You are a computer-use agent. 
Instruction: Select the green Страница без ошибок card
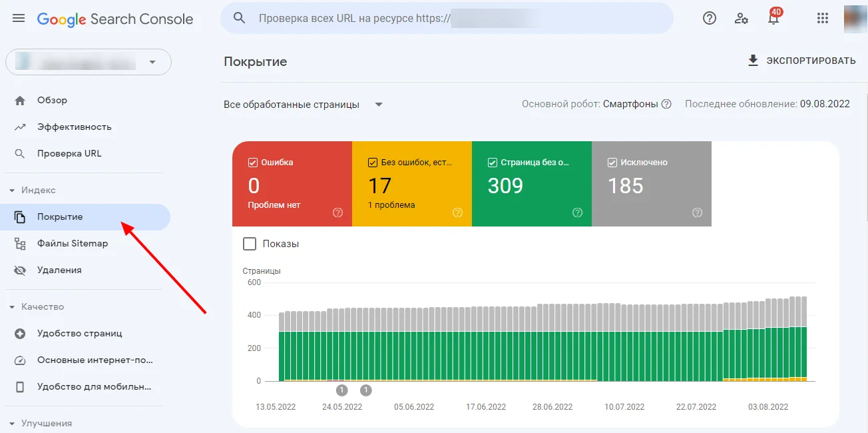coord(531,185)
